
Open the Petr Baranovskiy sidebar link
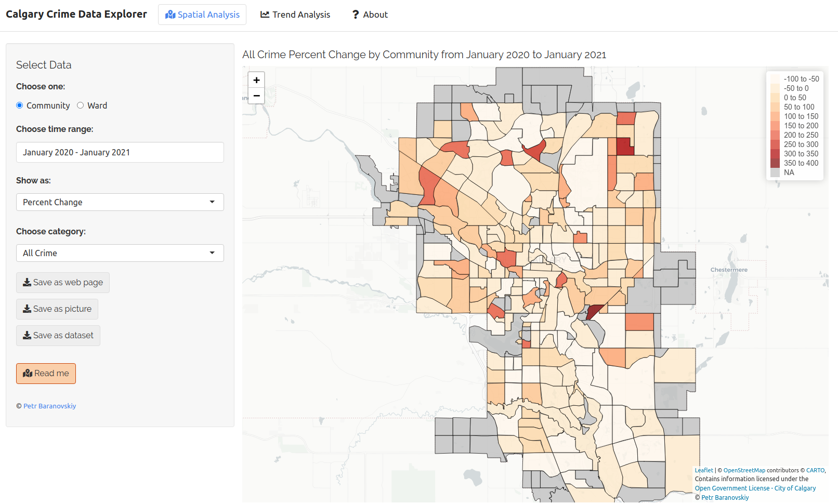tap(49, 406)
